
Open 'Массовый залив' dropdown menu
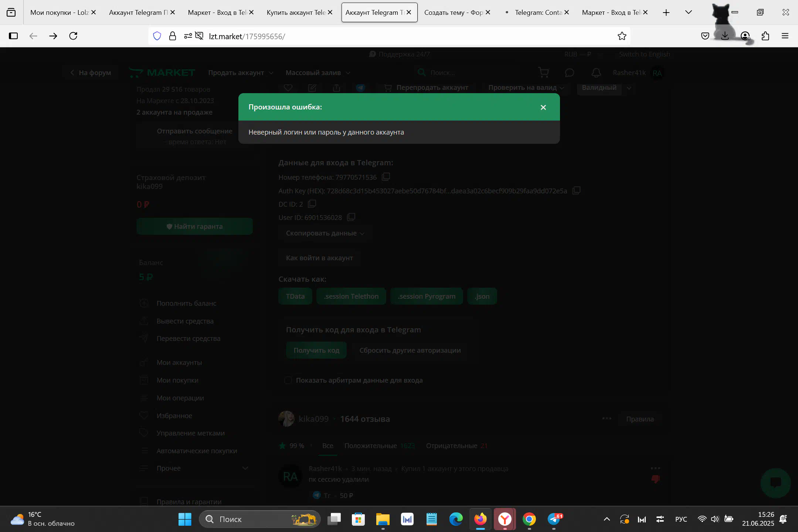click(x=318, y=73)
